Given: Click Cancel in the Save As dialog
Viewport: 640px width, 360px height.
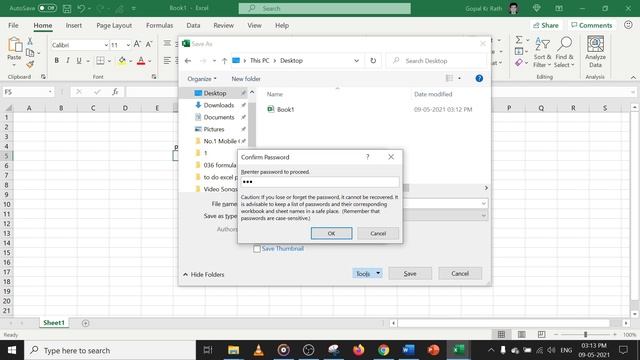Looking at the screenshot, I should 460,273.
